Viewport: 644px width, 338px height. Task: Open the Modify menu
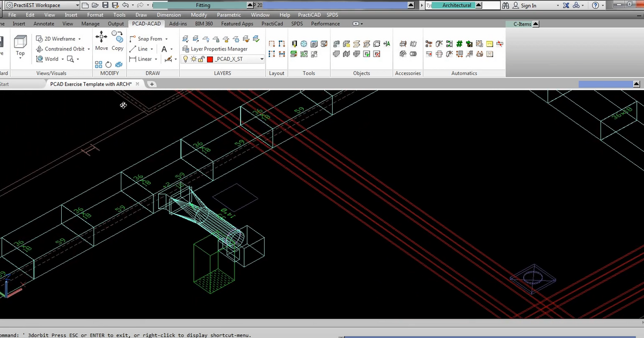[x=199, y=14]
